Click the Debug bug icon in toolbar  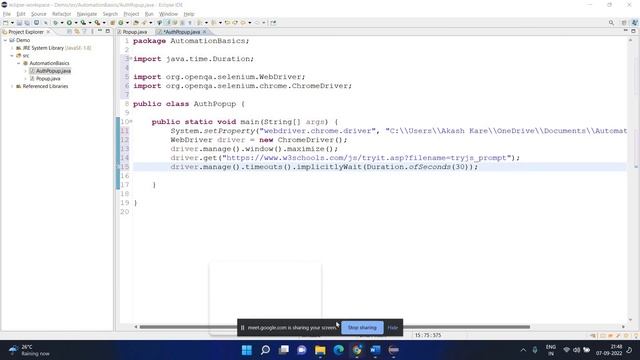coord(55,23)
